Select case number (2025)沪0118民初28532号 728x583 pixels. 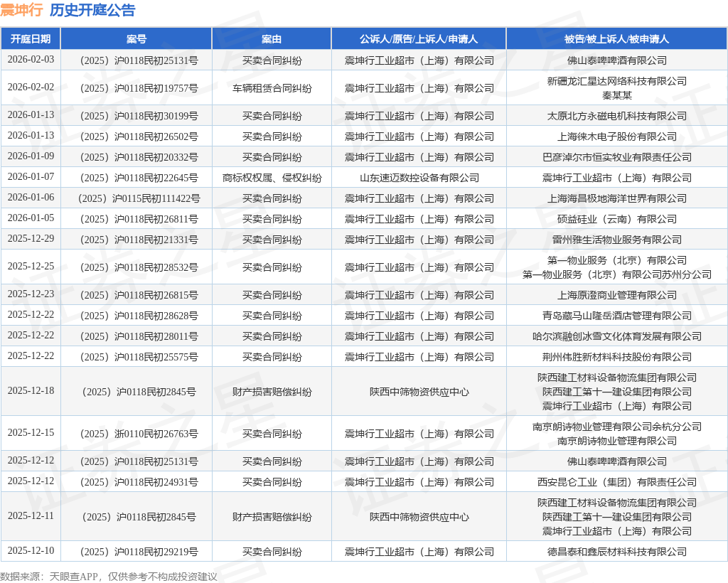click(139, 267)
